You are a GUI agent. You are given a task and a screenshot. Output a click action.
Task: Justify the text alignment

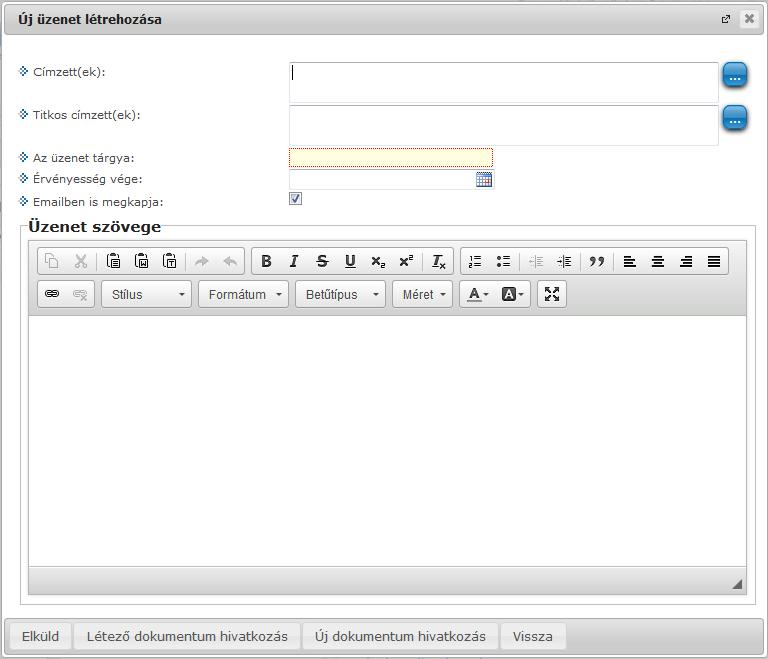tap(714, 261)
